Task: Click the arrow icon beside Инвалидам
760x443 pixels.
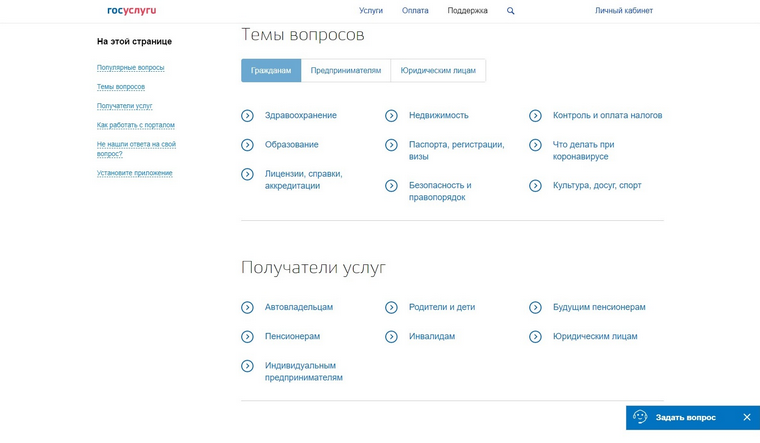Action: pos(391,336)
